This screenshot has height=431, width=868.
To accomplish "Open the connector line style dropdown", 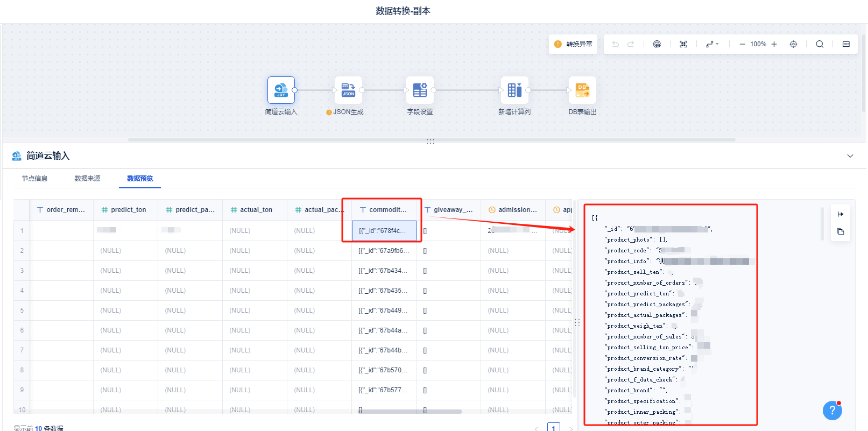I will point(712,44).
